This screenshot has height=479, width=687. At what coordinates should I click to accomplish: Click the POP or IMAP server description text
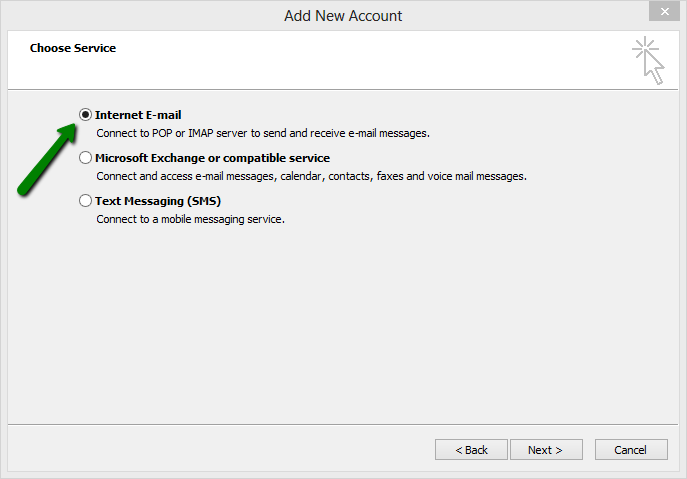(x=262, y=133)
